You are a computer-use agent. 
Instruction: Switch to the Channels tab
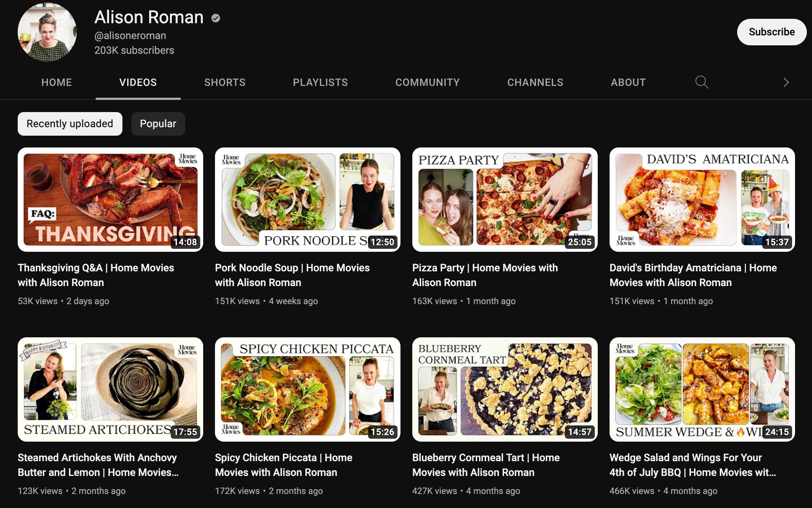[x=535, y=82]
